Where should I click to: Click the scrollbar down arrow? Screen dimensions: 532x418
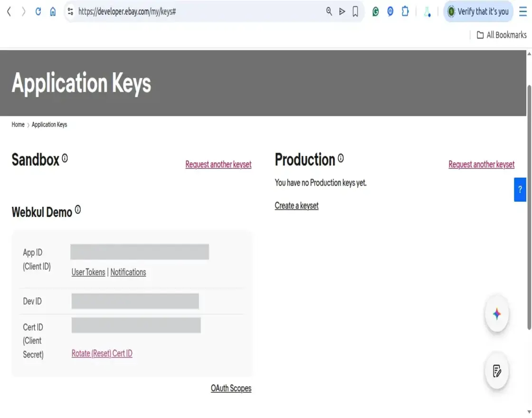[529, 412]
